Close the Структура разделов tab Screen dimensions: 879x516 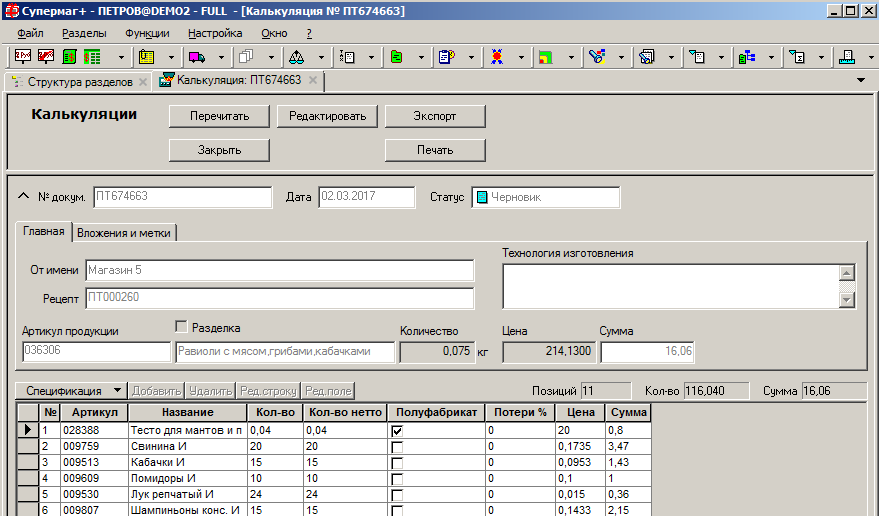[x=143, y=82]
